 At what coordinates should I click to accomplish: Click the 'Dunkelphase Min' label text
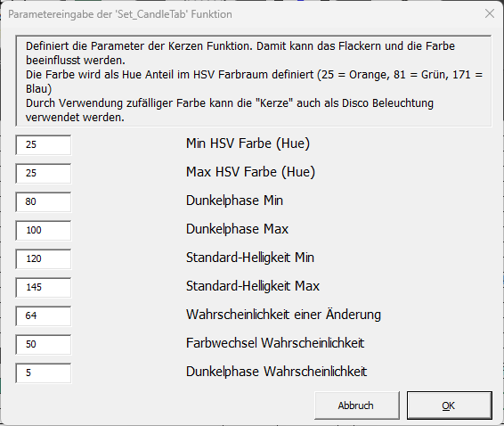pos(234,201)
